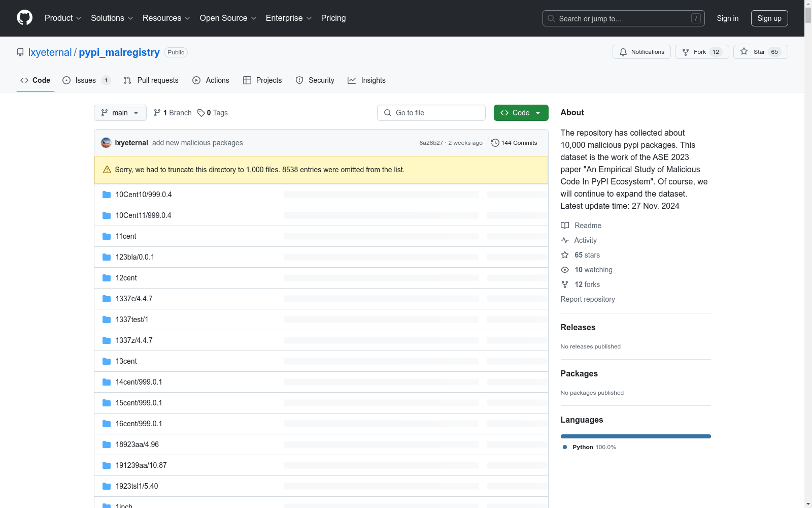The image size is (812, 508).
Task: Select the branch icon next to 1 Branch
Action: [x=157, y=113]
